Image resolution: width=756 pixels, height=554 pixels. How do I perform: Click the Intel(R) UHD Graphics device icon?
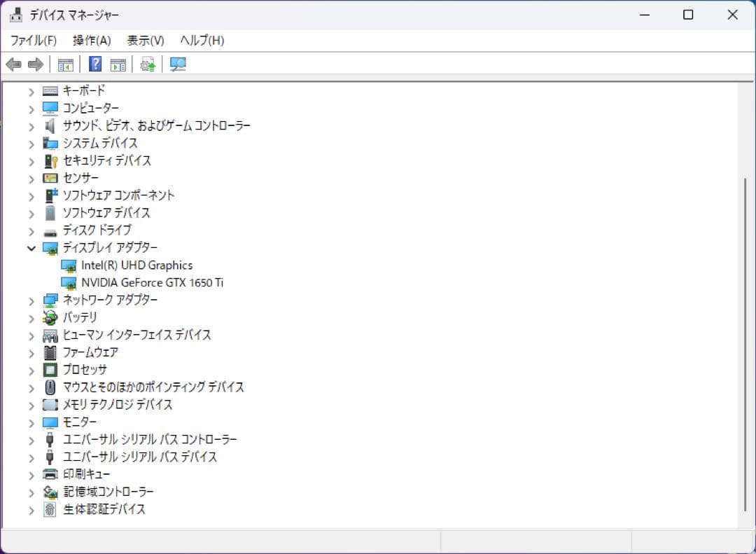pos(69,265)
